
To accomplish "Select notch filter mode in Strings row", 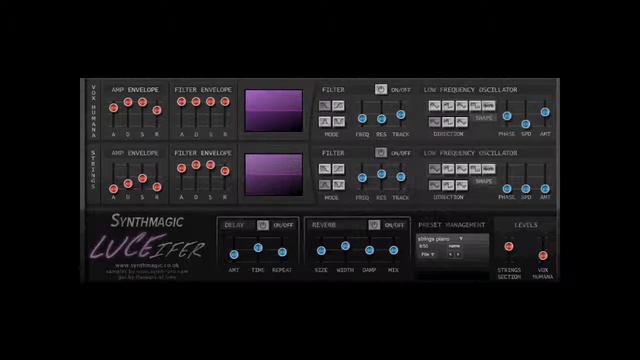I will [x=338, y=185].
